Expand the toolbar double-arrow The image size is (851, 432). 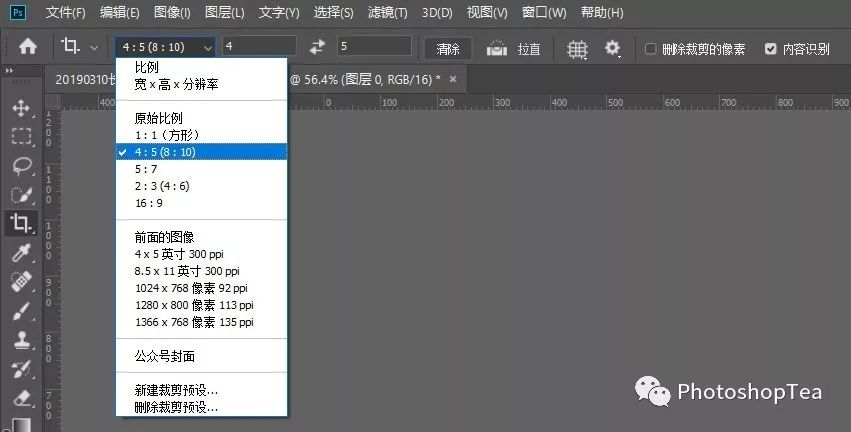pos(9,71)
